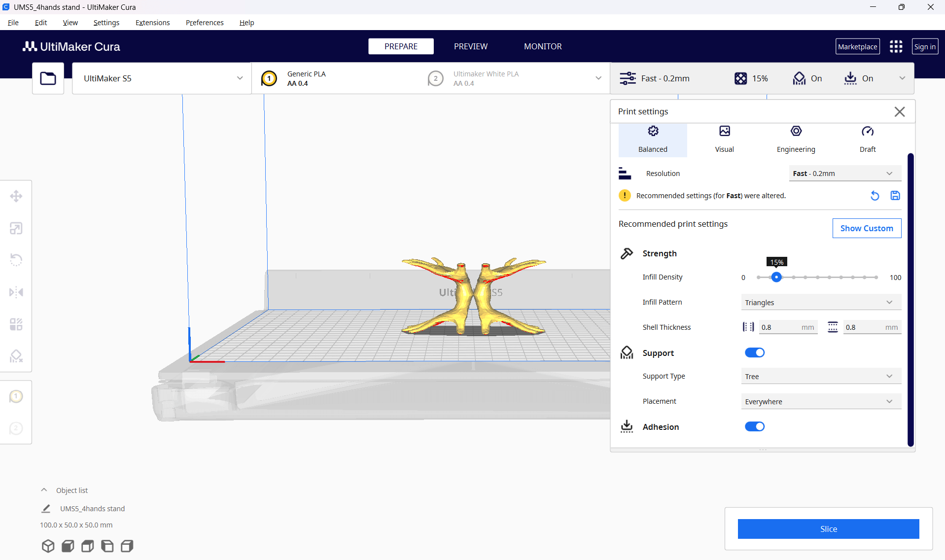Switch to the PREVIEW tab
945x560 pixels.
[470, 46]
